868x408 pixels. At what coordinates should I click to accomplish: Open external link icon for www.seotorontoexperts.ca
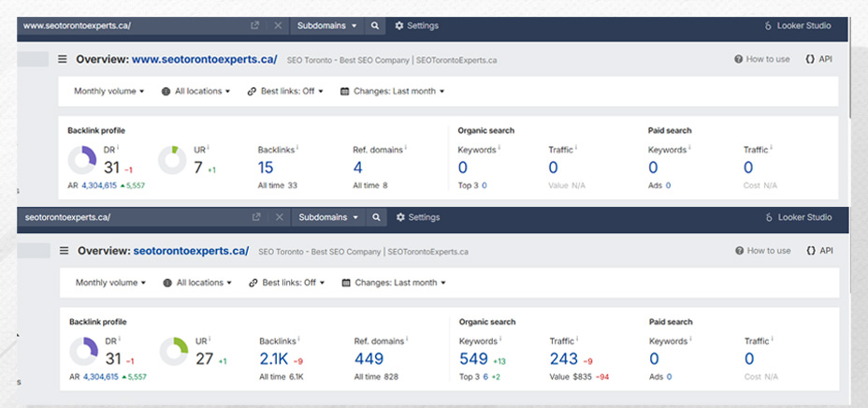(x=254, y=25)
